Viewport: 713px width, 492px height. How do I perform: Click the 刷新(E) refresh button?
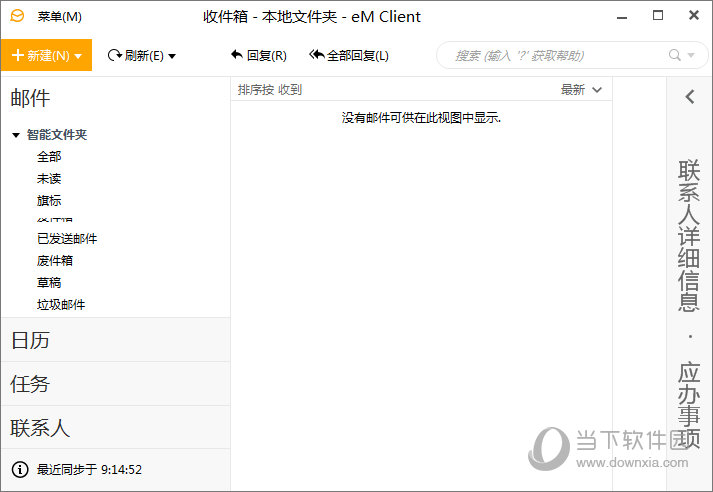136,55
